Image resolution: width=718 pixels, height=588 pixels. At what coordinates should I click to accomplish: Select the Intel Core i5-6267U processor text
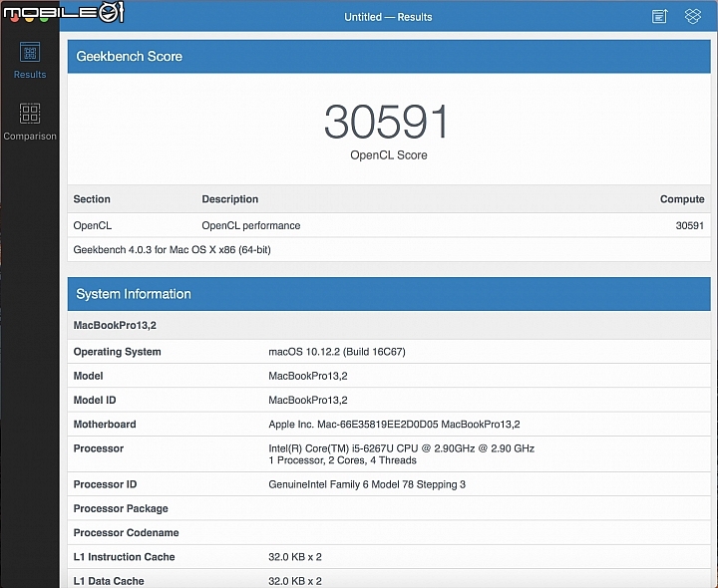pyautogui.click(x=402, y=448)
